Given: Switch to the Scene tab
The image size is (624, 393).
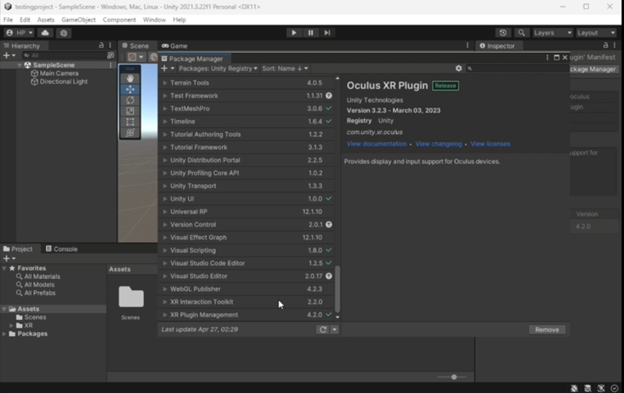Looking at the screenshot, I should 136,46.
